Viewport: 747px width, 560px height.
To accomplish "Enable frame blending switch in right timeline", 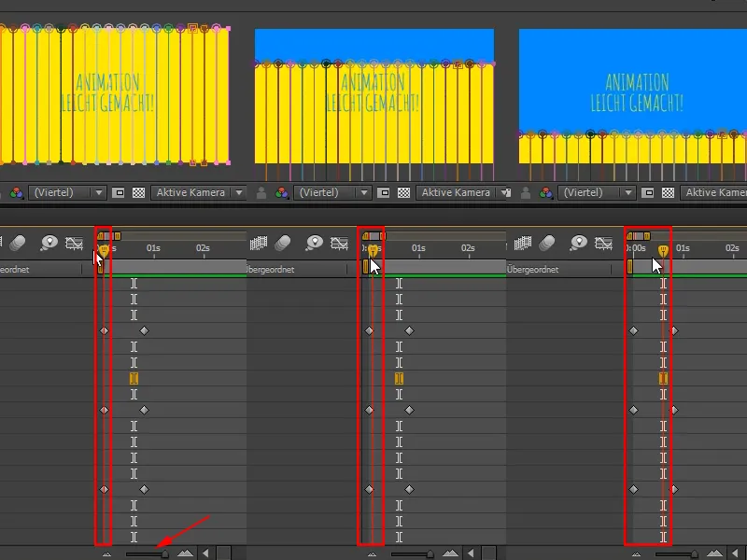I will (x=523, y=243).
